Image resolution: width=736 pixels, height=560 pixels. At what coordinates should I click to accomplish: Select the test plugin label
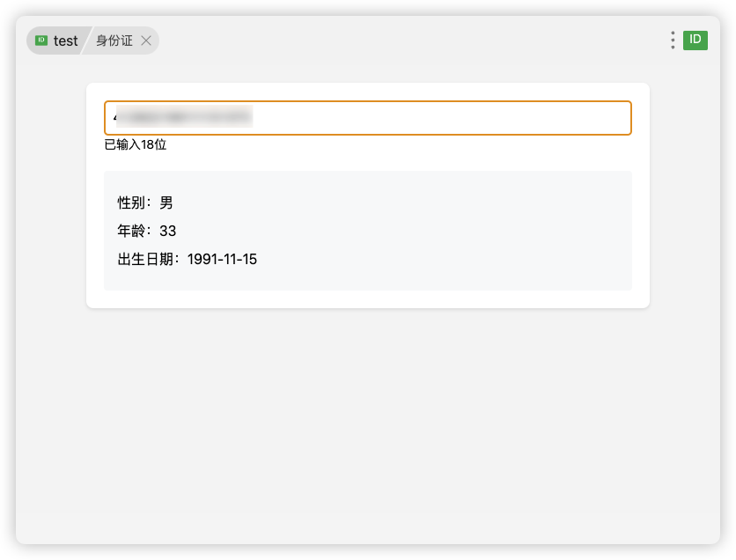click(65, 41)
